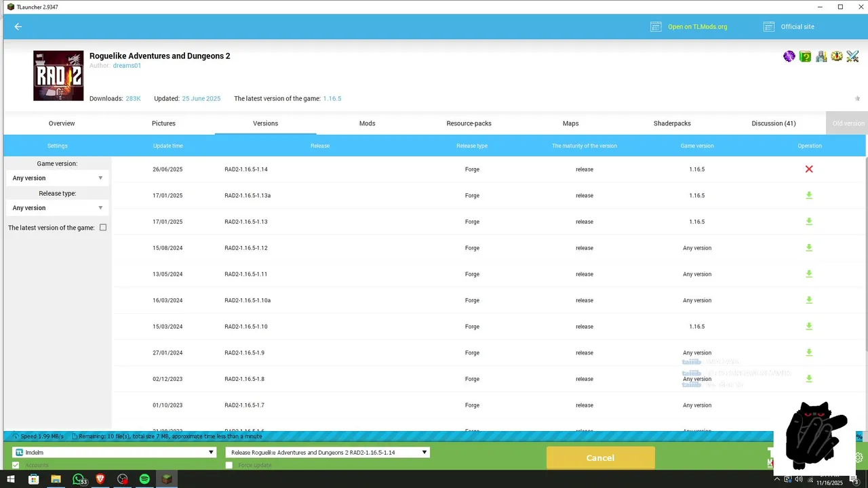The width and height of the screenshot is (868, 488).
Task: Open the Mods tab
Action: coord(367,123)
